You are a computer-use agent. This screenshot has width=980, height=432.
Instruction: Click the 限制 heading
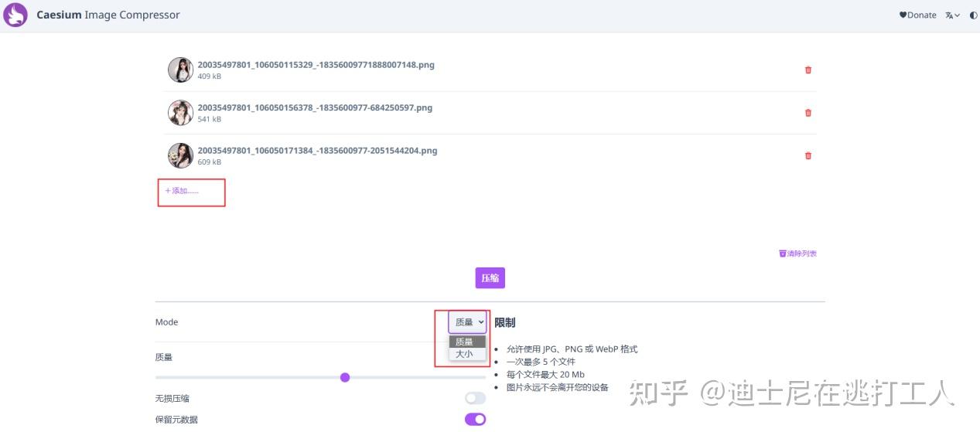(x=505, y=322)
